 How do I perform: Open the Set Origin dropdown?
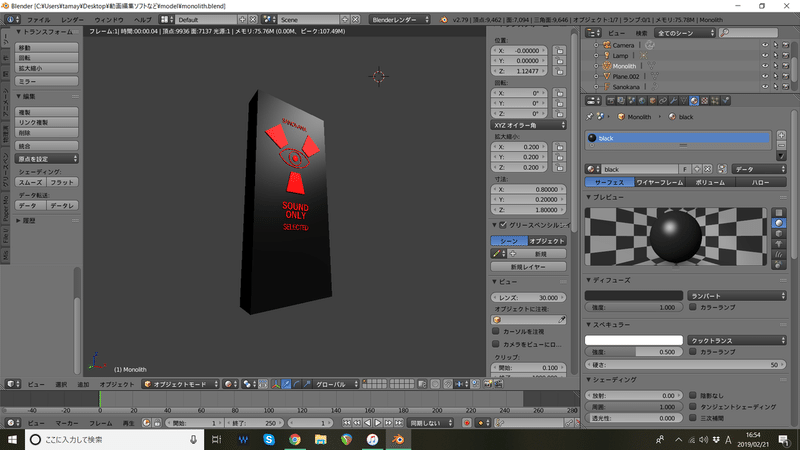pyautogui.click(x=46, y=159)
